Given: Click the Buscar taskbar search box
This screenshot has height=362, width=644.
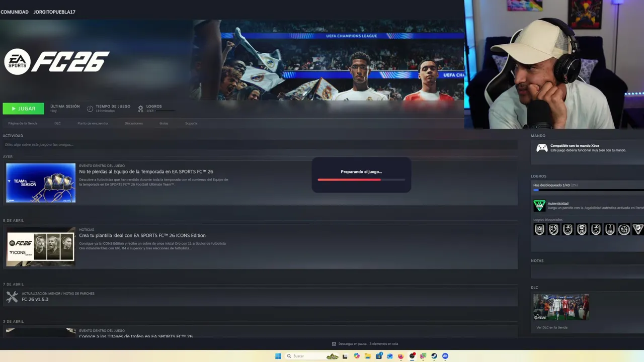Looking at the screenshot, I should (x=312, y=356).
